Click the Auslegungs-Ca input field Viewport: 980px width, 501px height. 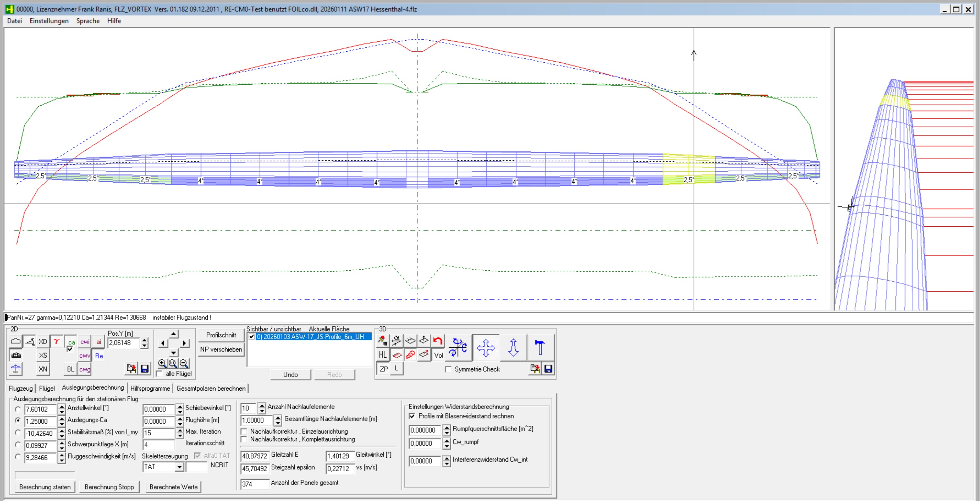[x=40, y=421]
